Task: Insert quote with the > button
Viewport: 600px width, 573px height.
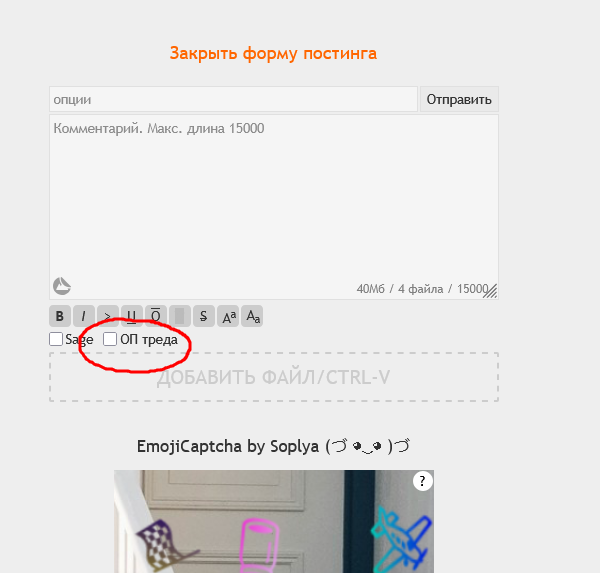Action: [x=108, y=316]
